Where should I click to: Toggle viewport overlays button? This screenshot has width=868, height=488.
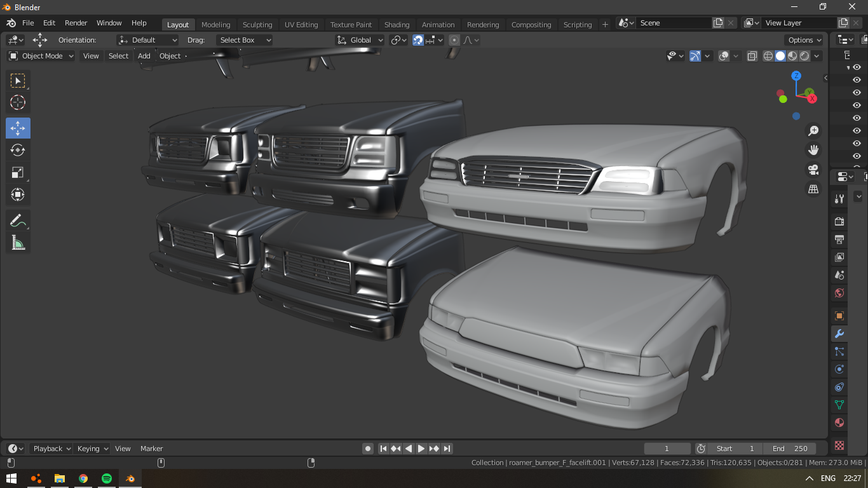(724, 56)
